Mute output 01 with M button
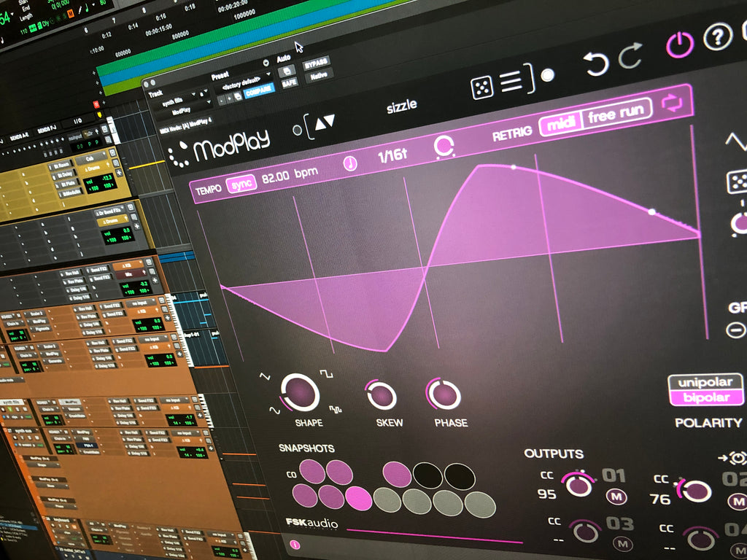Image resolution: width=747 pixels, height=560 pixels. pos(616,499)
